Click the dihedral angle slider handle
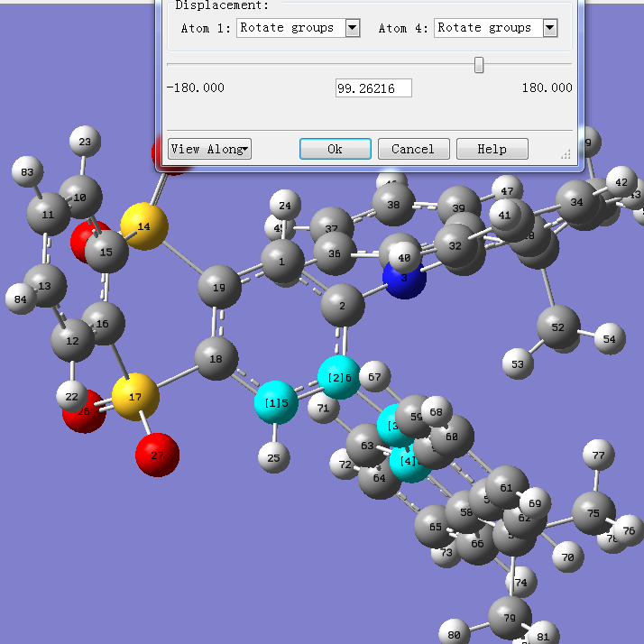644x644 pixels. coord(478,65)
